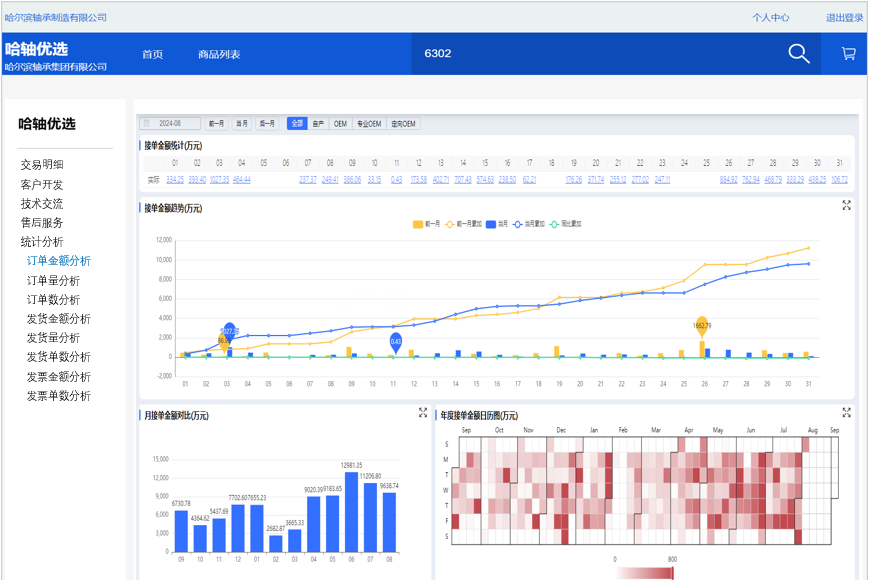Click the search magnifier icon

tap(798, 54)
